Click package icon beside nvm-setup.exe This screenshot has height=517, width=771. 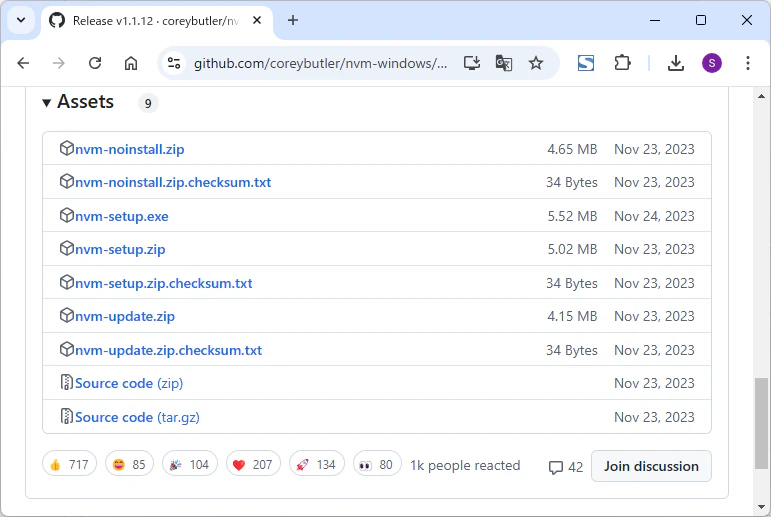click(66, 215)
